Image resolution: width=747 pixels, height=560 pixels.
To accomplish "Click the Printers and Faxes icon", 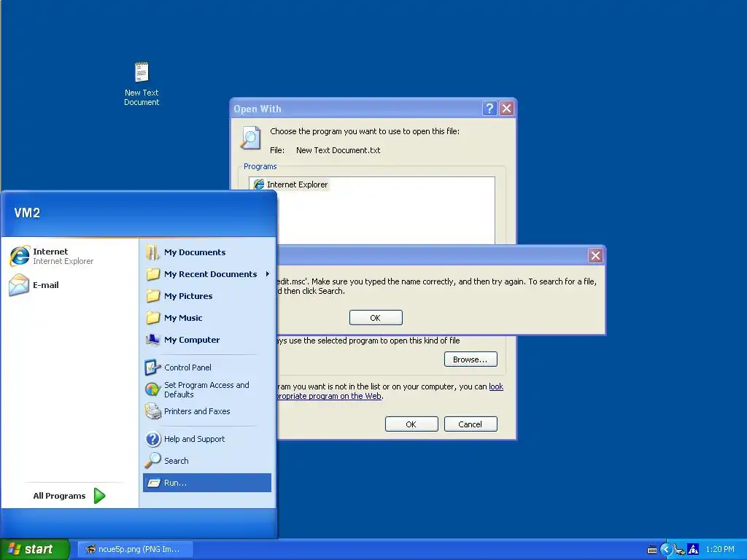I will click(x=152, y=411).
